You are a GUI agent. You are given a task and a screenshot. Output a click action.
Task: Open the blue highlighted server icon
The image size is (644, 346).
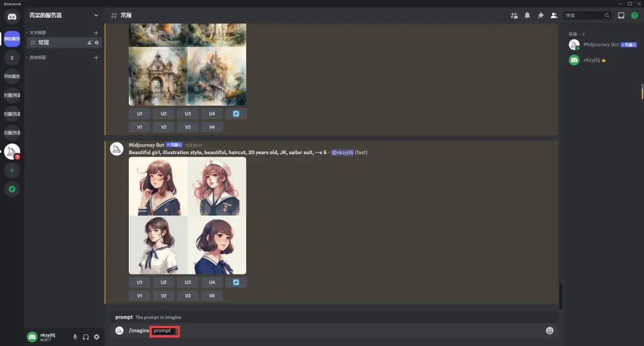click(12, 39)
